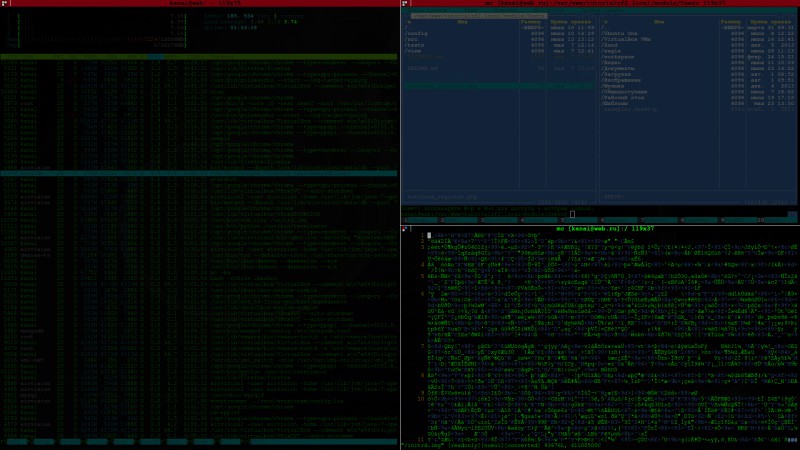Select the /Ubuntu One directory in the right mc panel
800x450 pixels.
tap(619, 34)
